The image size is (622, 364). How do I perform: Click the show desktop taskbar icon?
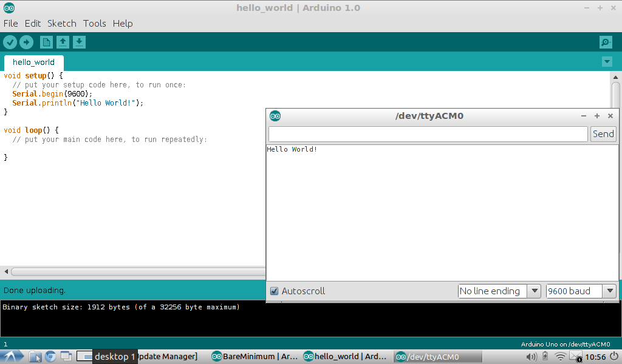pos(66,357)
